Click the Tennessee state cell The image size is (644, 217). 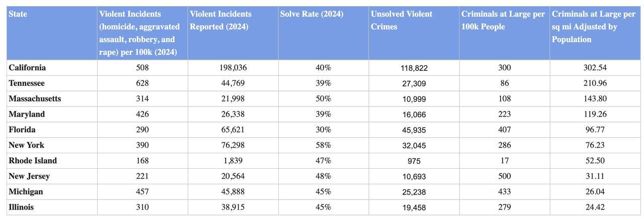[27, 83]
